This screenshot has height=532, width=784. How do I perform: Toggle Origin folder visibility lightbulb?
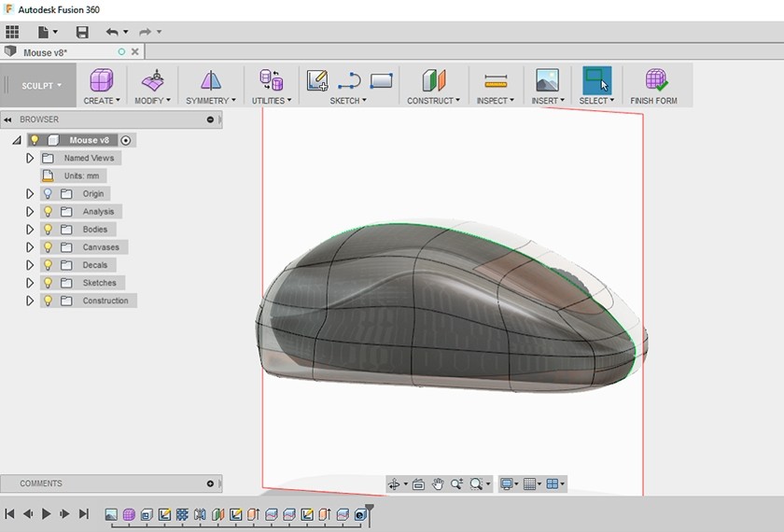coord(48,194)
